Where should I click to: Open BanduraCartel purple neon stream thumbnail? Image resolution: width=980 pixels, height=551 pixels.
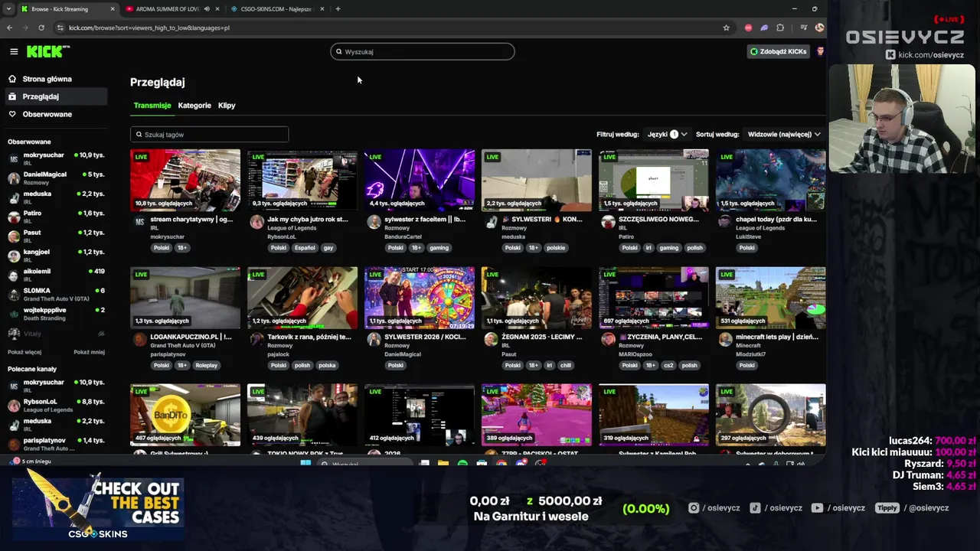click(x=420, y=180)
